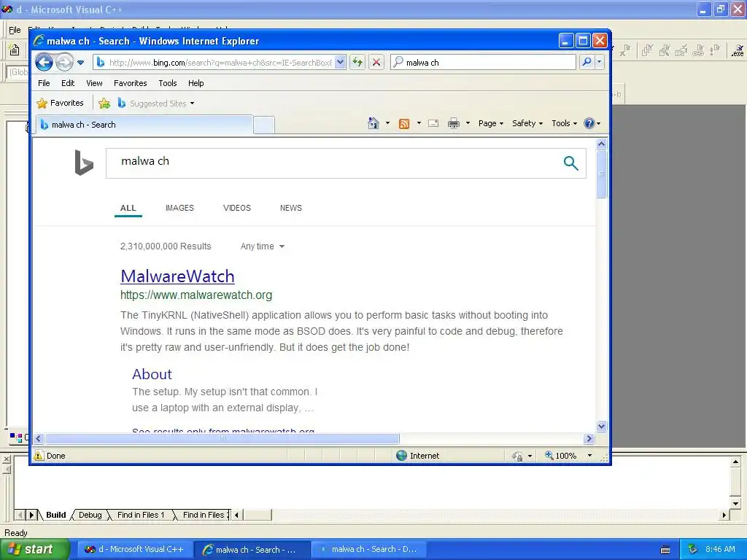
Task: Click the RSS feeds icon
Action: (404, 124)
